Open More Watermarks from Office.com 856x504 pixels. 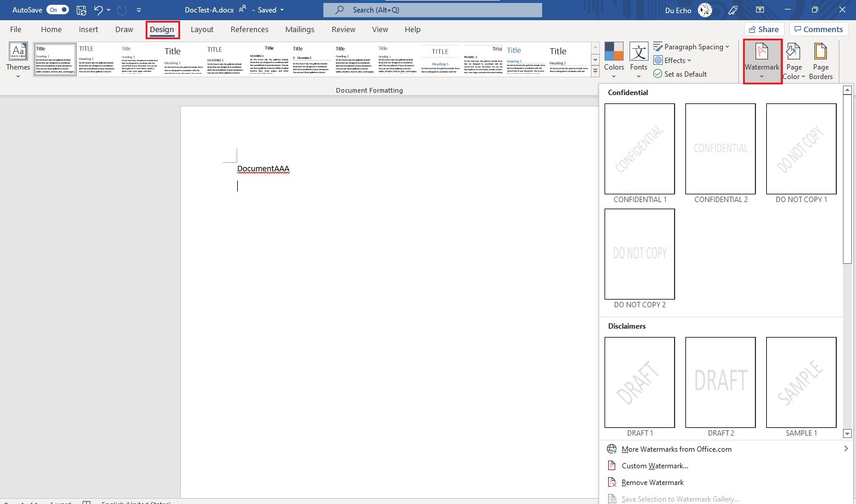click(x=676, y=449)
